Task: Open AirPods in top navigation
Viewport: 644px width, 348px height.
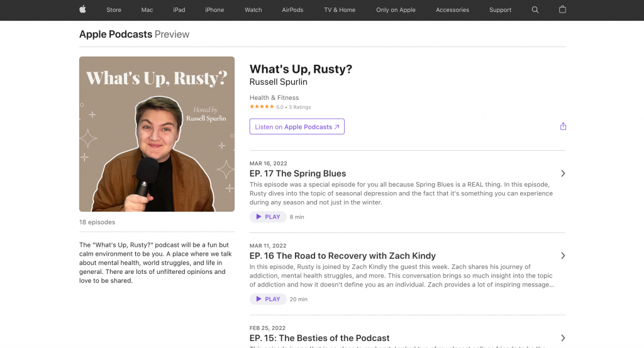Action: point(292,10)
